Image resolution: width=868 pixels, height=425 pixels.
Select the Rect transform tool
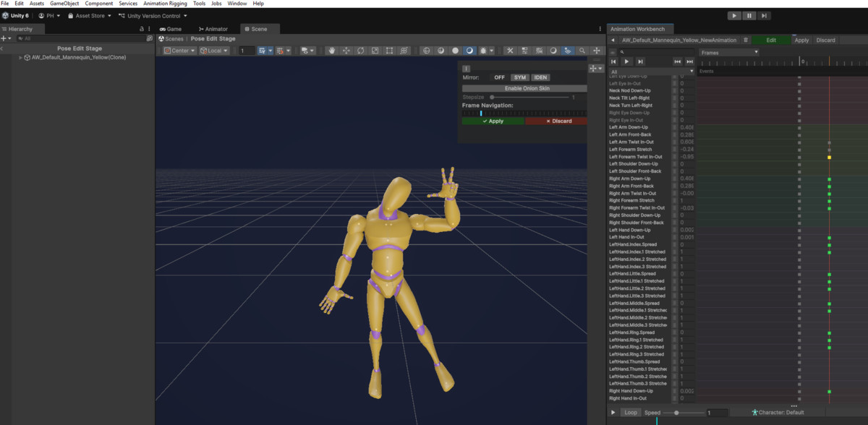pos(388,50)
